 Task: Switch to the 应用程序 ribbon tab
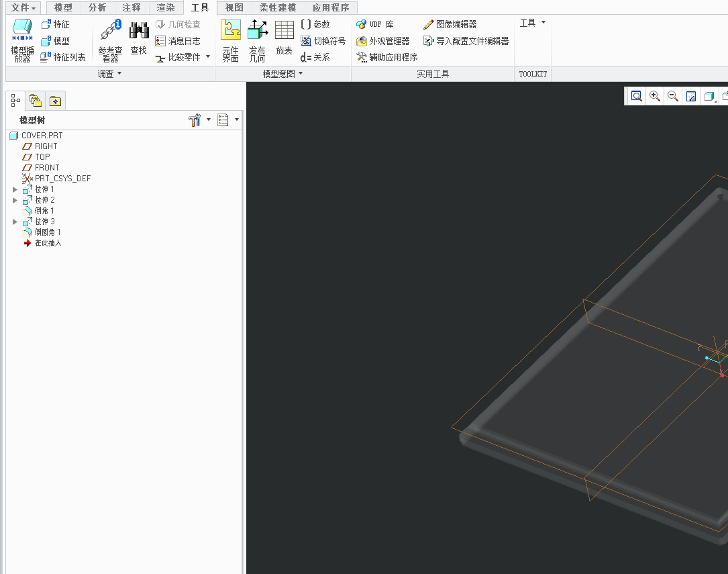[x=331, y=7]
